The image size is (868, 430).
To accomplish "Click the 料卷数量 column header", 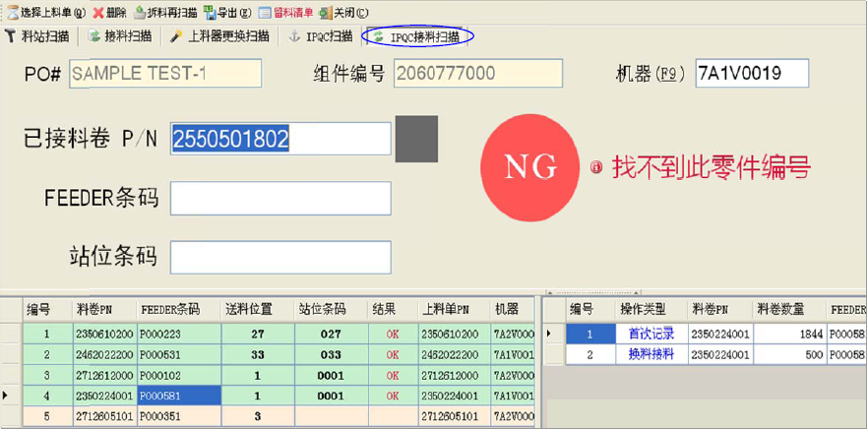I will click(x=789, y=309).
